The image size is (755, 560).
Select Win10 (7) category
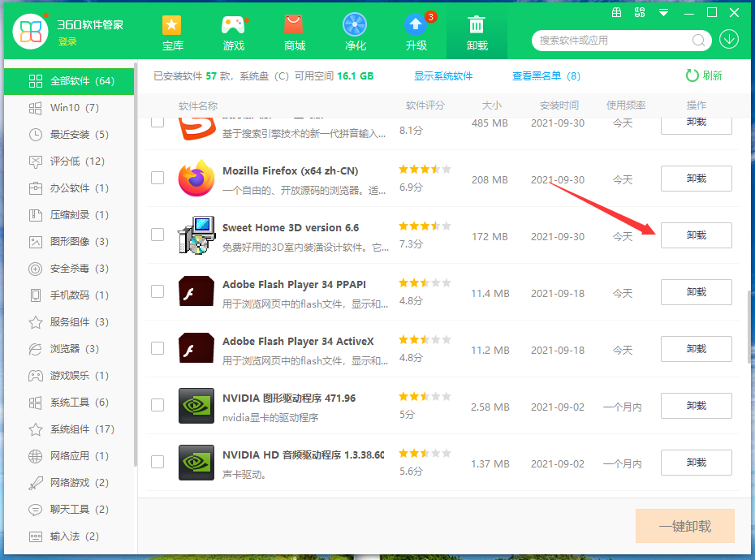click(x=69, y=108)
